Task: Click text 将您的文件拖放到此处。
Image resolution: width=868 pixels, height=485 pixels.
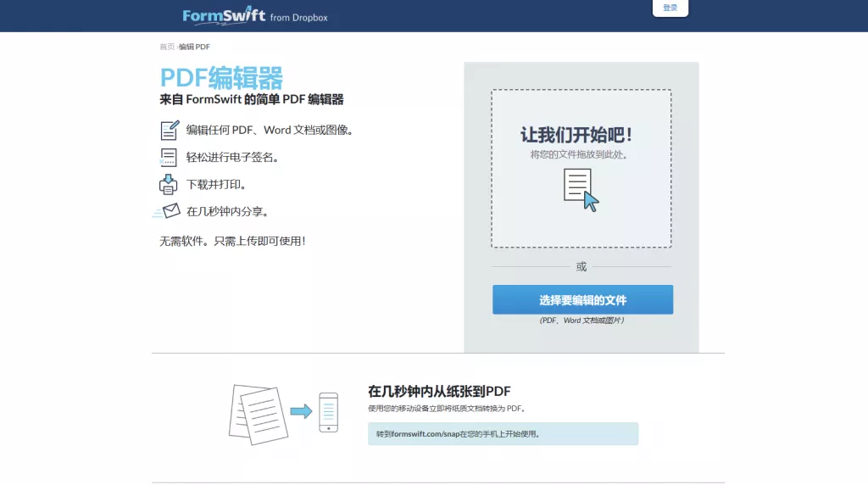Action: point(579,155)
